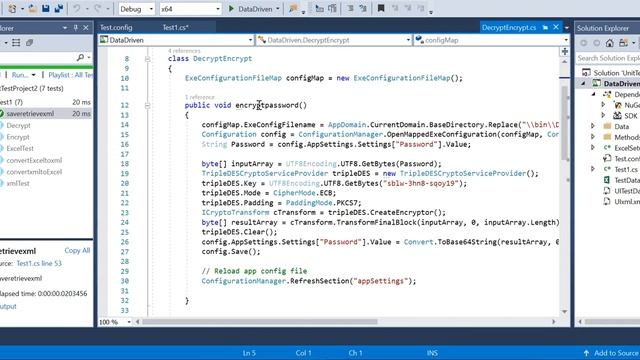Click the Save icon in toolbar

(x=46, y=9)
